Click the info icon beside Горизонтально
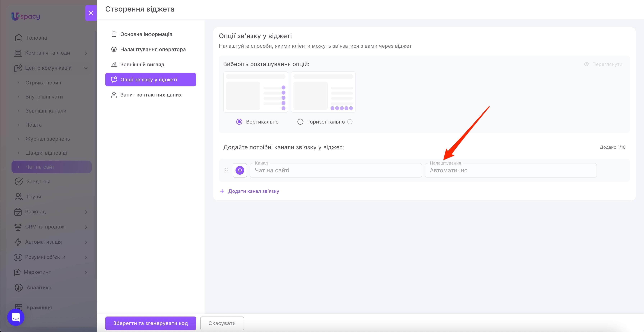The image size is (644, 332). click(350, 122)
